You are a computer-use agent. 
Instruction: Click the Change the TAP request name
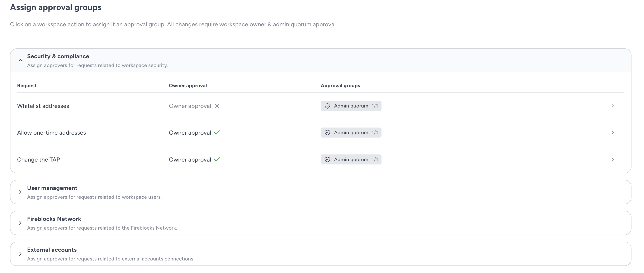[38, 160]
